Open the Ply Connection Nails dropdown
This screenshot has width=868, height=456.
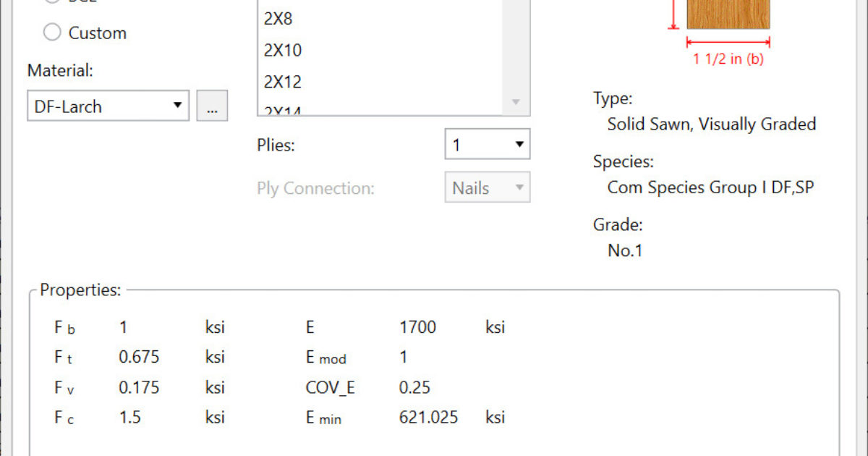coord(487,188)
